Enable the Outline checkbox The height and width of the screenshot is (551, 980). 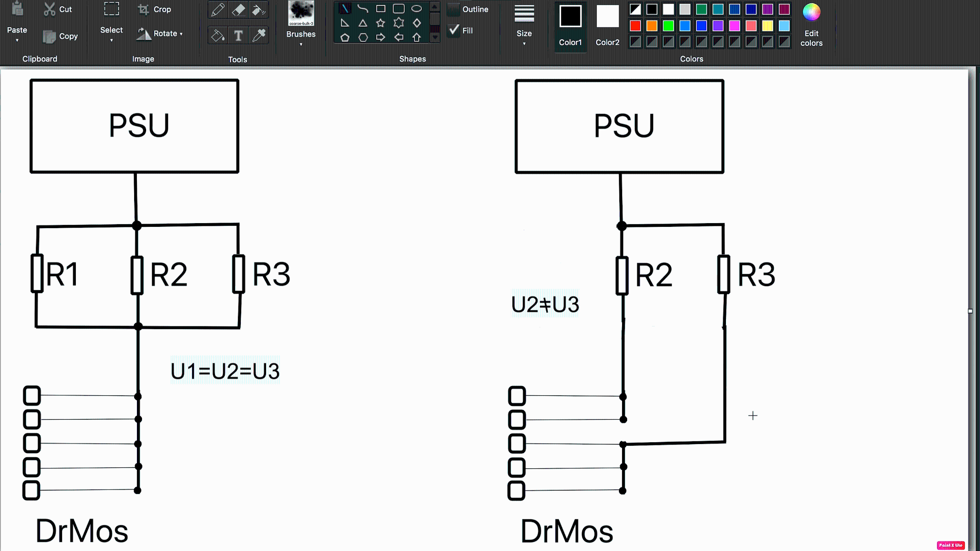click(454, 9)
